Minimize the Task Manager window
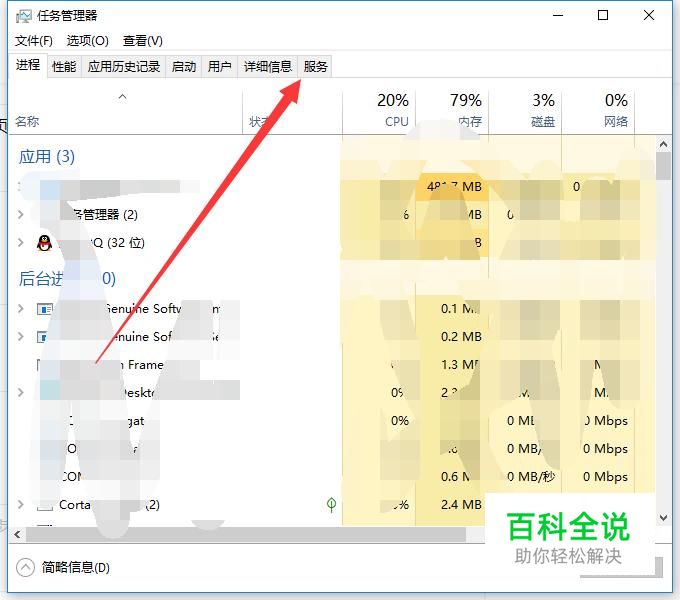Viewport: 680px width, 600px height. [x=558, y=16]
